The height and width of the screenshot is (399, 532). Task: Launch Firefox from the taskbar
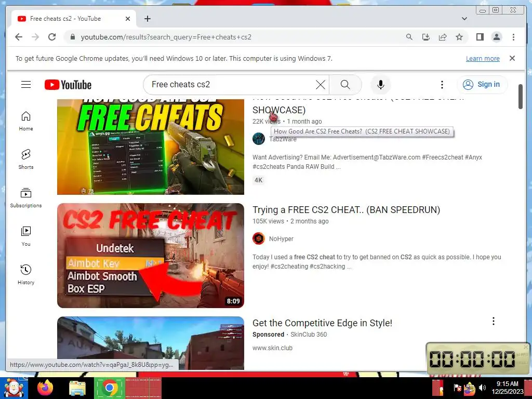45,388
